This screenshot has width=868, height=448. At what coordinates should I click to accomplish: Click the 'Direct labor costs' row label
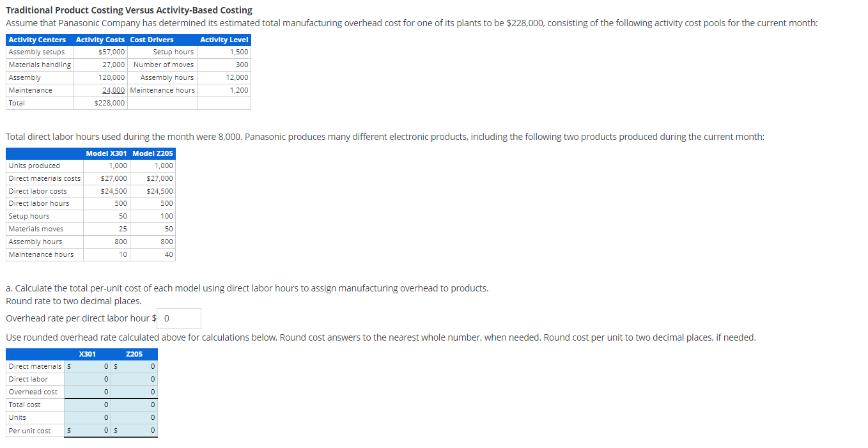click(x=38, y=191)
